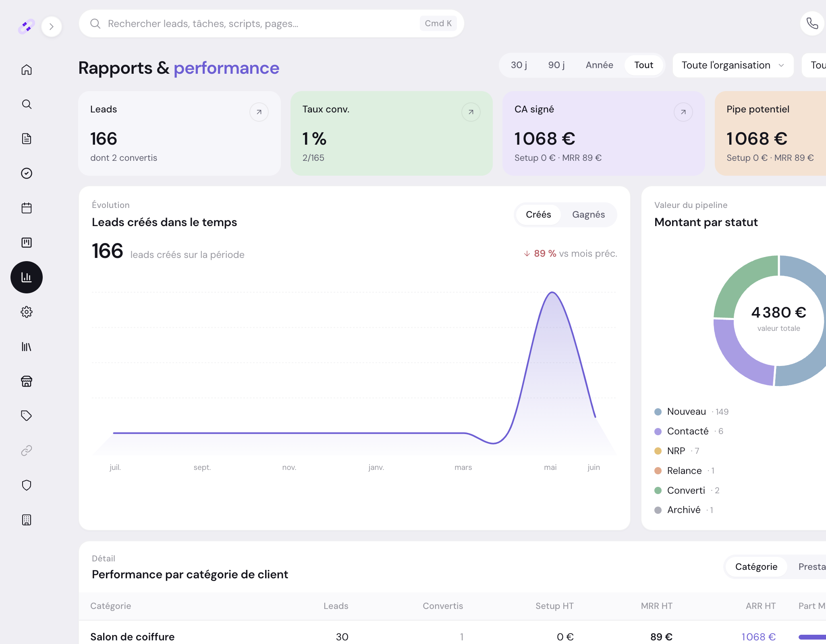Click the Cmd K shortcut badge
This screenshot has width=826, height=644.
(x=438, y=23)
